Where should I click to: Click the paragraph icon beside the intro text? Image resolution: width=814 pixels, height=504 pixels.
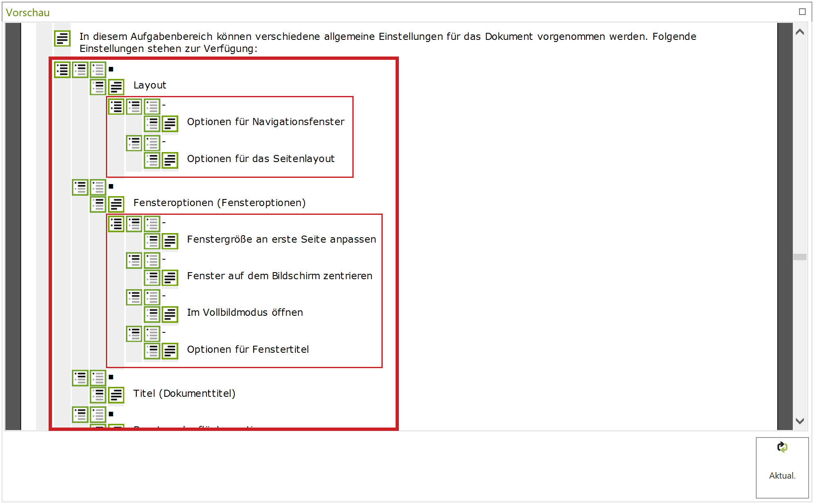62,38
